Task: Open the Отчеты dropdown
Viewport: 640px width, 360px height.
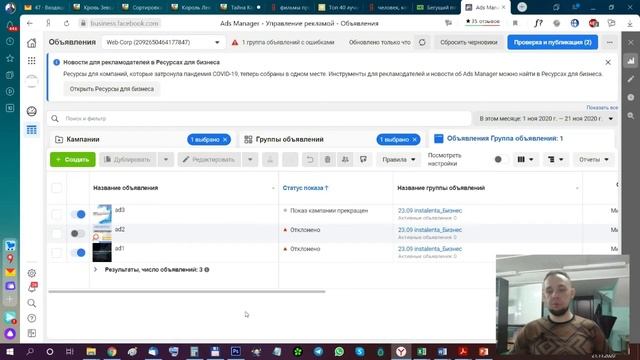Action: point(593,160)
